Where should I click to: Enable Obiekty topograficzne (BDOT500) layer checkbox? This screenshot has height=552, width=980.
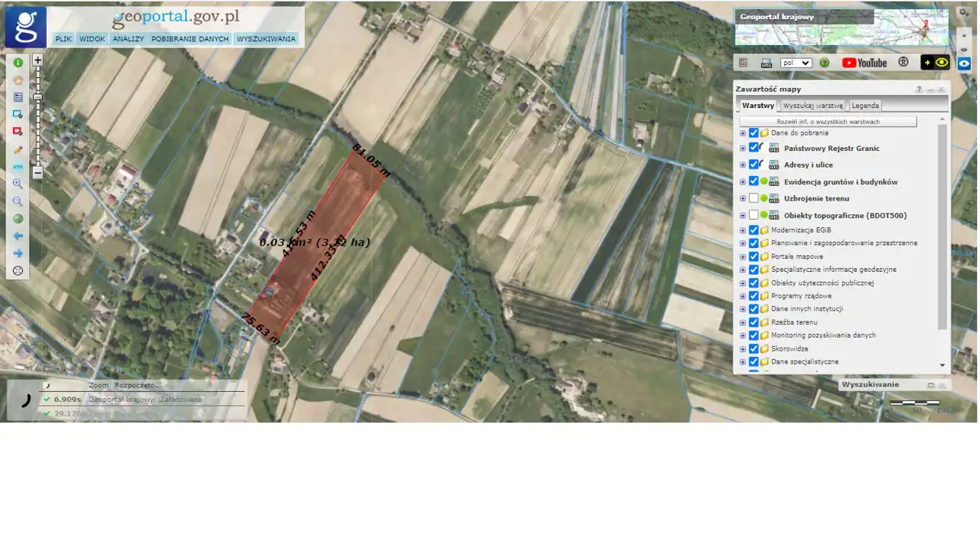[x=753, y=215]
